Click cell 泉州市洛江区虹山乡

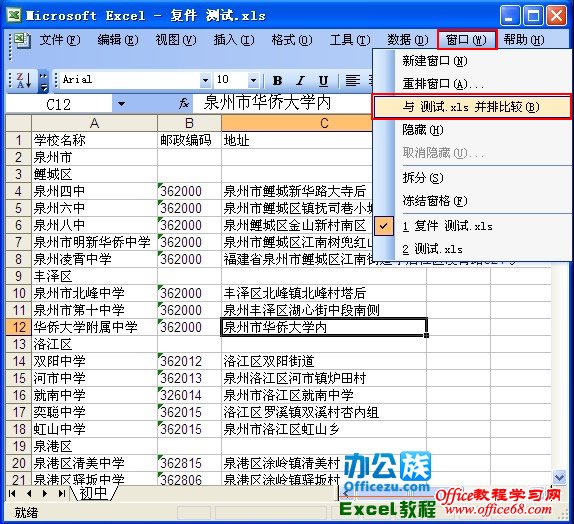click(x=324, y=429)
